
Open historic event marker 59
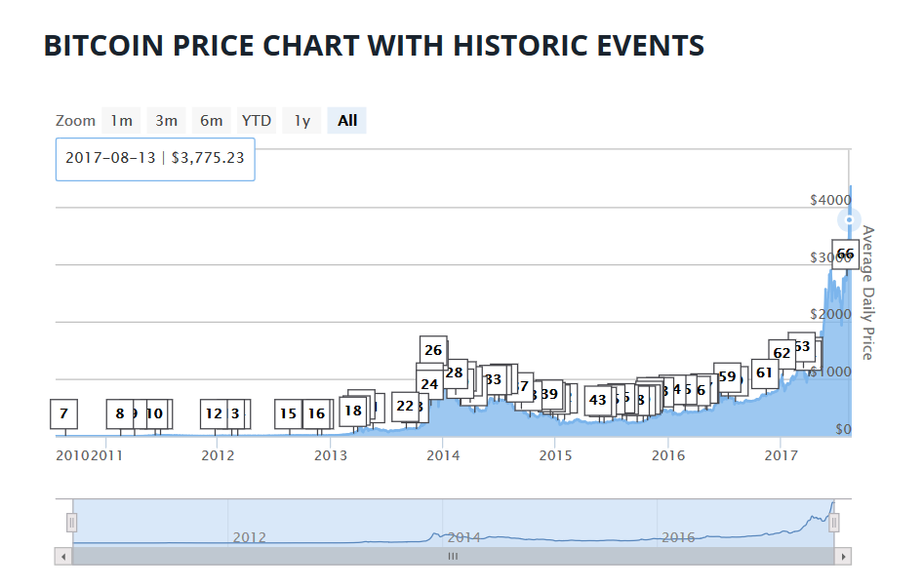pyautogui.click(x=727, y=376)
